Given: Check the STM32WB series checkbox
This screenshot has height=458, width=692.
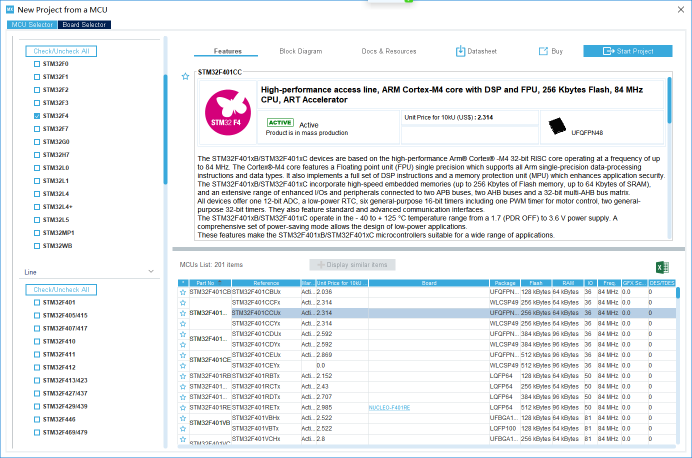Looking at the screenshot, I should (37, 246).
